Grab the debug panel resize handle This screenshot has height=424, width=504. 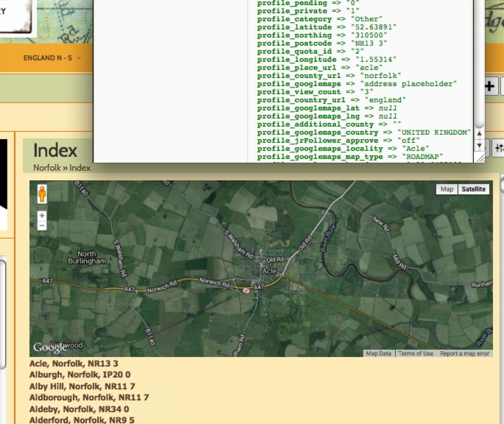point(480,158)
